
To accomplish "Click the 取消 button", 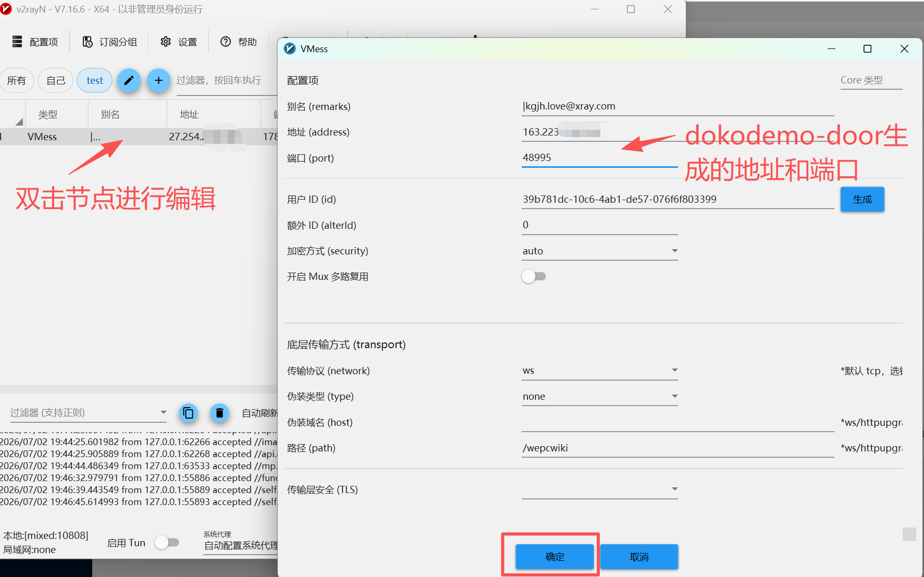I will click(x=639, y=557).
